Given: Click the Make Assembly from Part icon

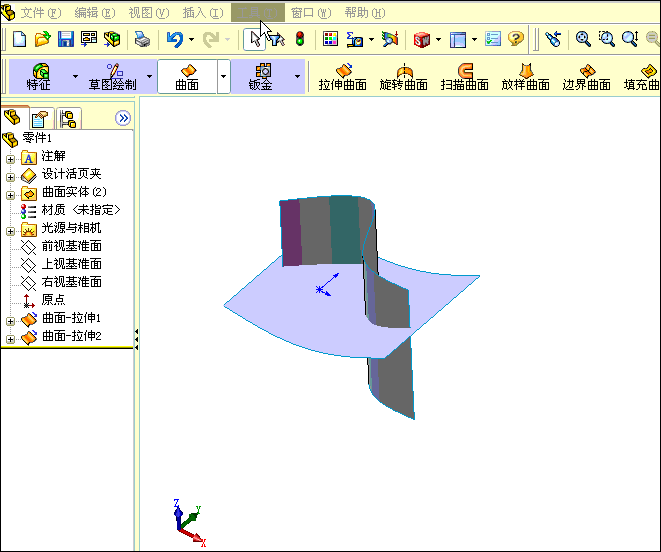Looking at the screenshot, I should pos(112,39).
